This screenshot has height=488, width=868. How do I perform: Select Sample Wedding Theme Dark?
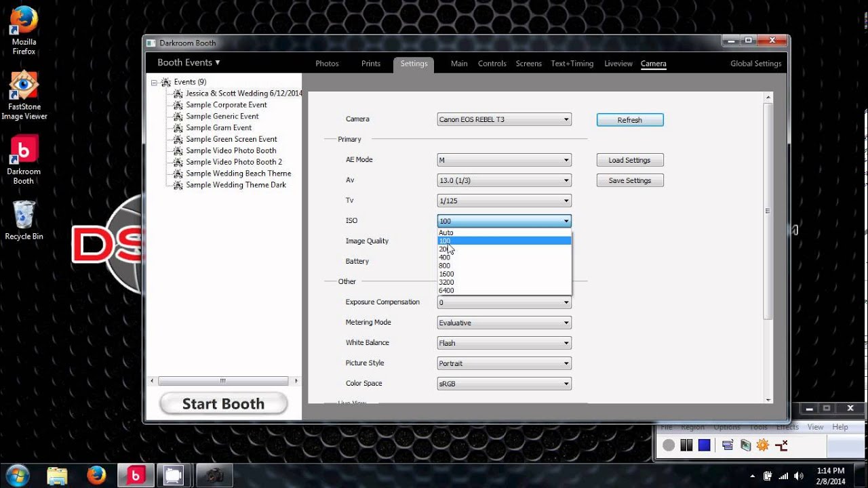[x=236, y=185]
